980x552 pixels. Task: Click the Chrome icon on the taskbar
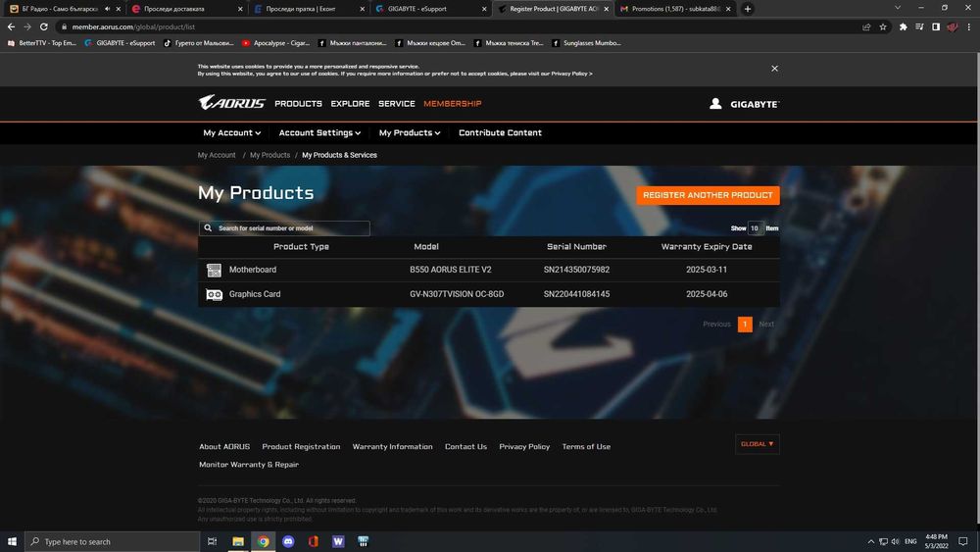click(x=263, y=541)
